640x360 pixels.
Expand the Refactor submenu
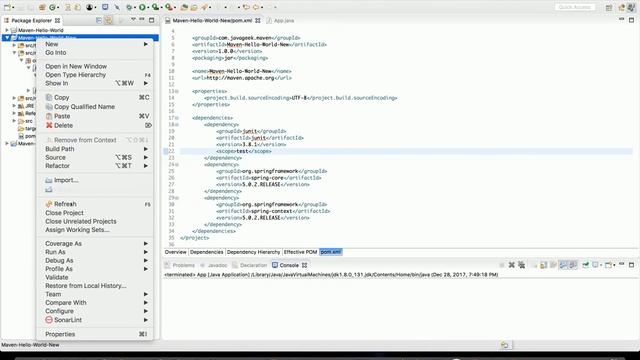click(x=95, y=166)
